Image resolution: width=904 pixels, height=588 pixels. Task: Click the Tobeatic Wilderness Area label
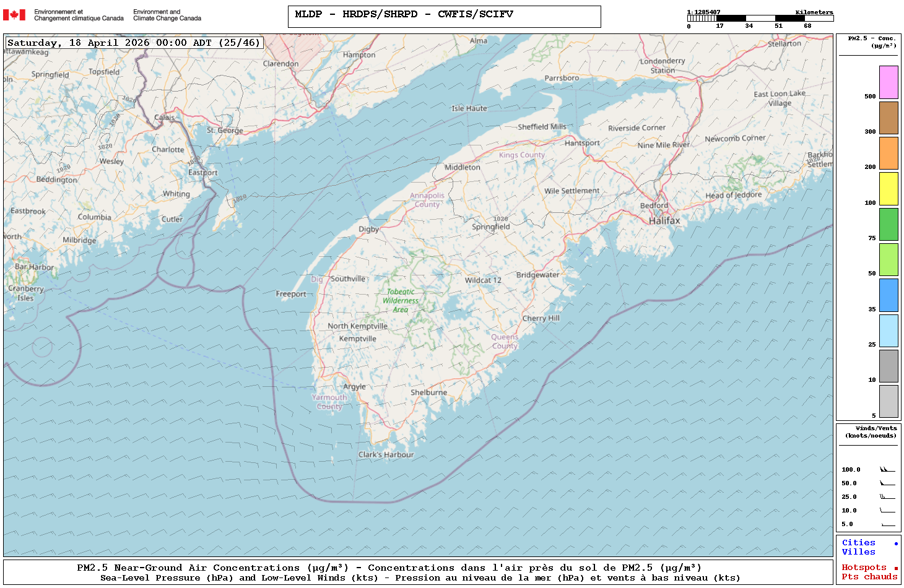coord(401,300)
